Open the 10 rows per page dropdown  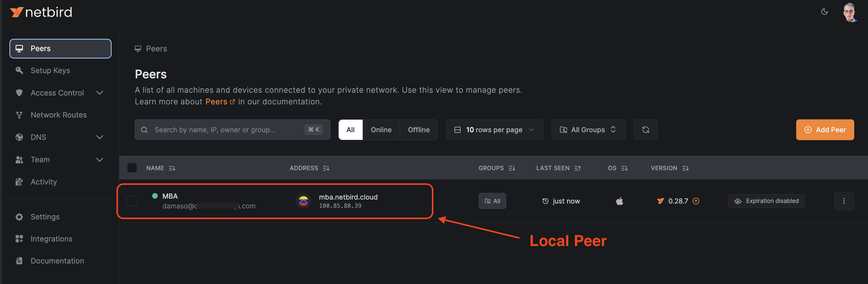494,130
